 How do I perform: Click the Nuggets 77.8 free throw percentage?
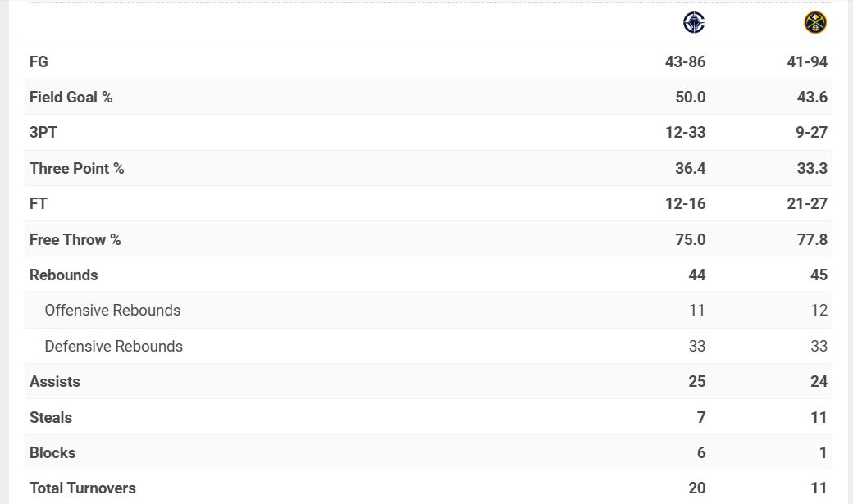[812, 239]
